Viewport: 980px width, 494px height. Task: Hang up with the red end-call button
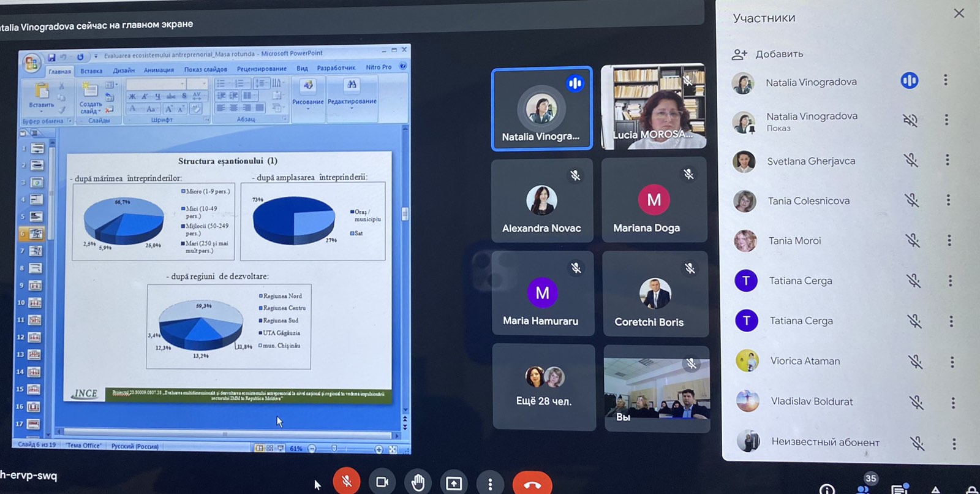click(532, 484)
